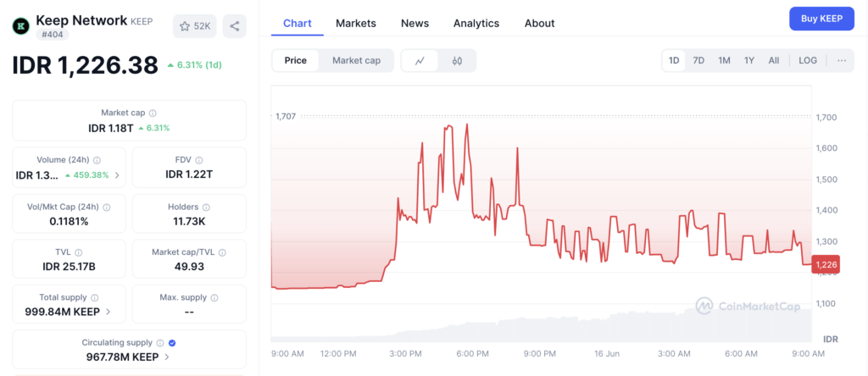Open the Chart tab
Viewport: 868px width, 376px height.
[298, 23]
